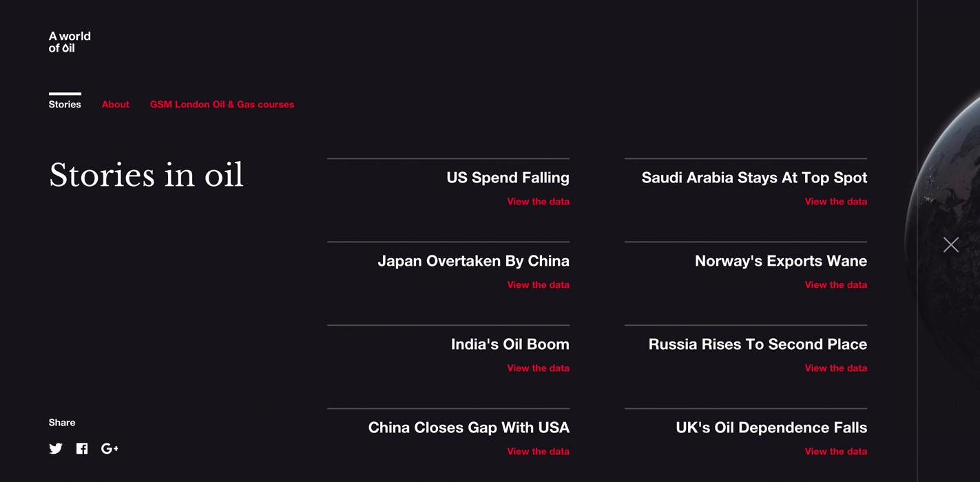Open Japan Overtaken By China story
Viewport: 980px width, 482px height.
click(x=474, y=261)
